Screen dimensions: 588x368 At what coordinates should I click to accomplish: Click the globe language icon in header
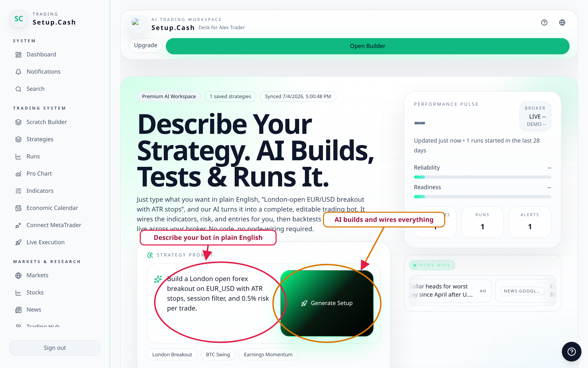click(562, 23)
